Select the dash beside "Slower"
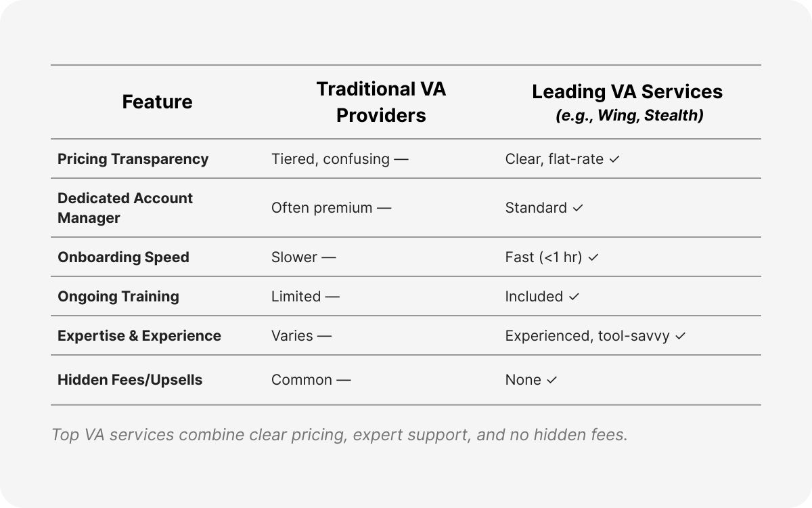Image resolution: width=812 pixels, height=508 pixels. click(x=329, y=258)
